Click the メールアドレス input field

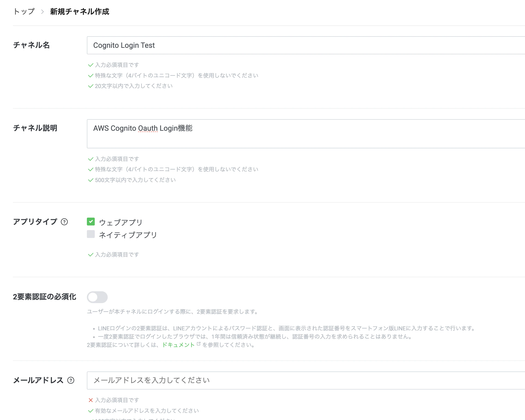point(306,380)
